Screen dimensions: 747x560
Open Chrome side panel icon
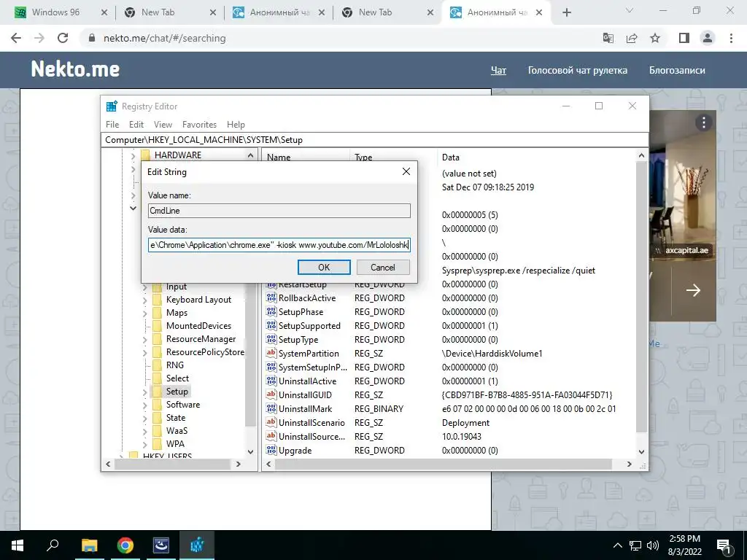click(x=684, y=38)
